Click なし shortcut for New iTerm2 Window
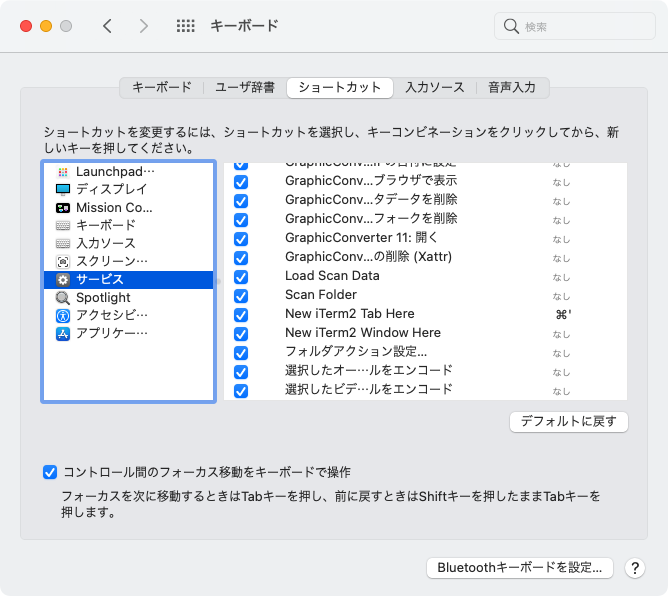This screenshot has width=668, height=596. 561,334
